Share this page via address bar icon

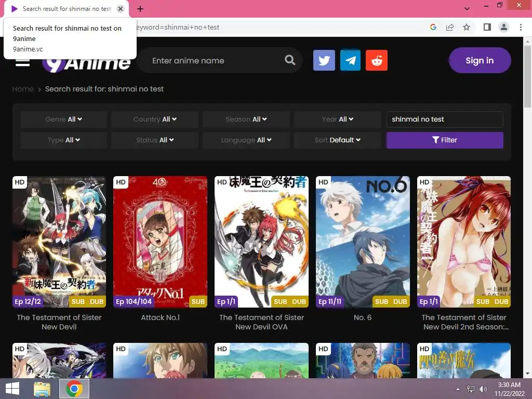click(450, 27)
